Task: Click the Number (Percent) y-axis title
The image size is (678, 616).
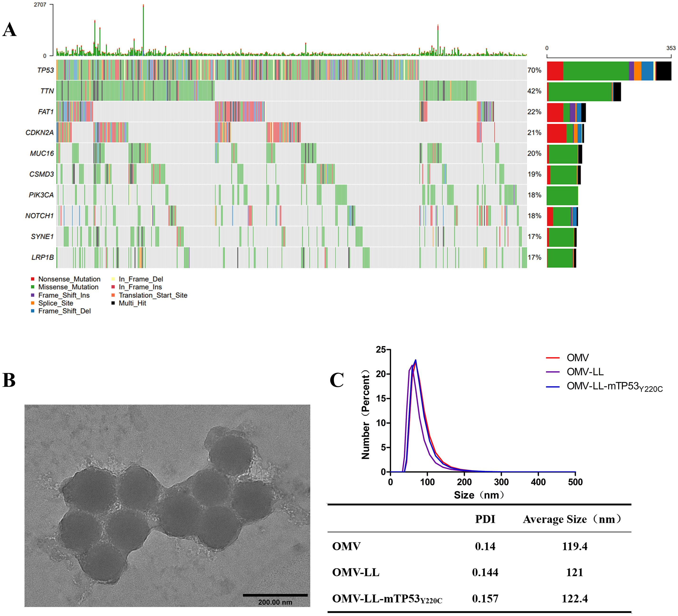Action: tap(365, 414)
